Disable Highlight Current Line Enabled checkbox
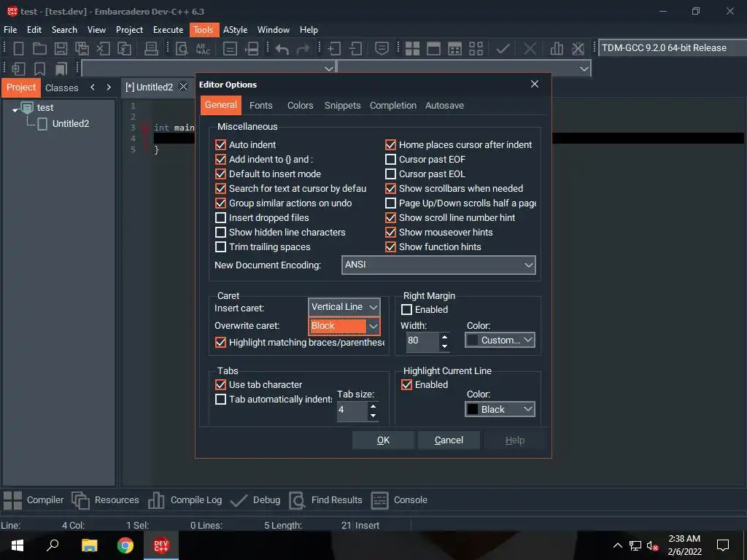Screen dimensions: 747x560 [x=406, y=385]
